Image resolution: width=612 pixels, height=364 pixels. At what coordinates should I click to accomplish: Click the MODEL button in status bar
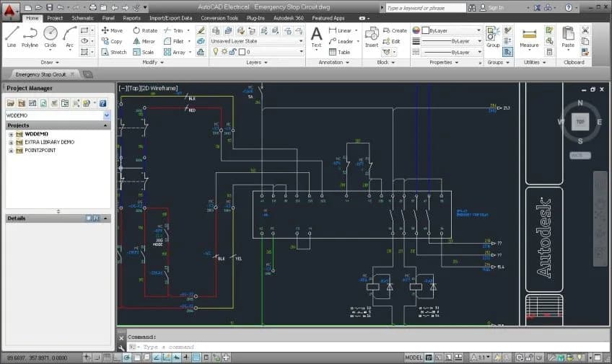click(413, 357)
